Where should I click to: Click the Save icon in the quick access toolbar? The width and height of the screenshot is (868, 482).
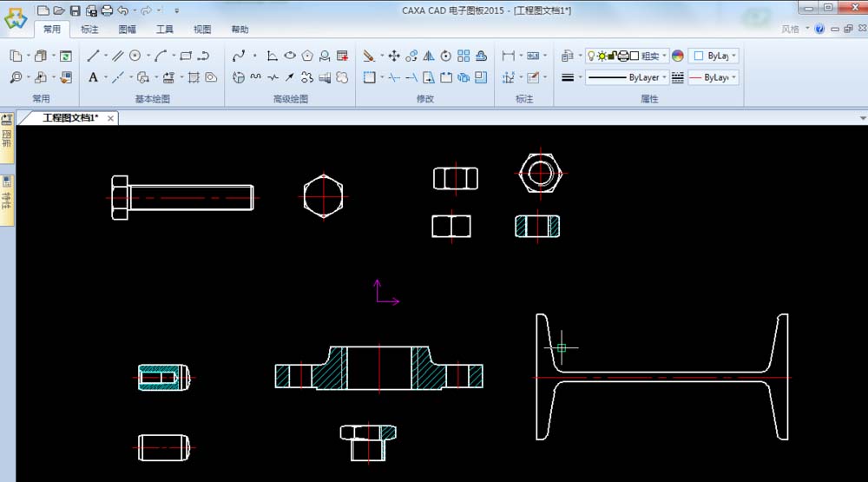pyautogui.click(x=75, y=10)
